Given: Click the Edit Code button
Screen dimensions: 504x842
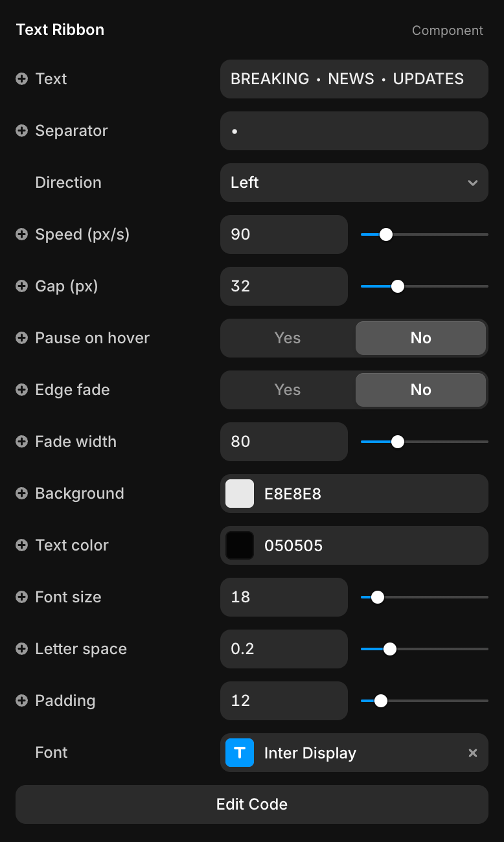Looking at the screenshot, I should pyautogui.click(x=252, y=804).
